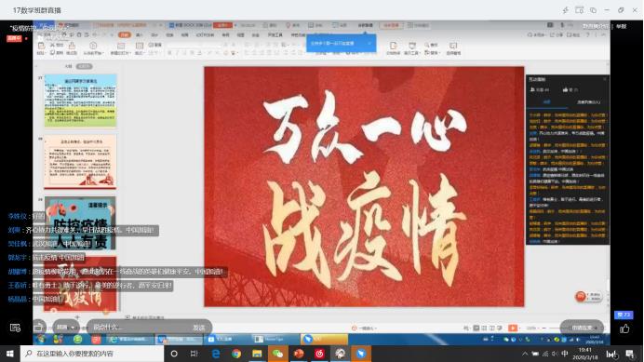The width and height of the screenshot is (644, 362).
Task: Click the Windows taskbar search box
Action: [92, 354]
